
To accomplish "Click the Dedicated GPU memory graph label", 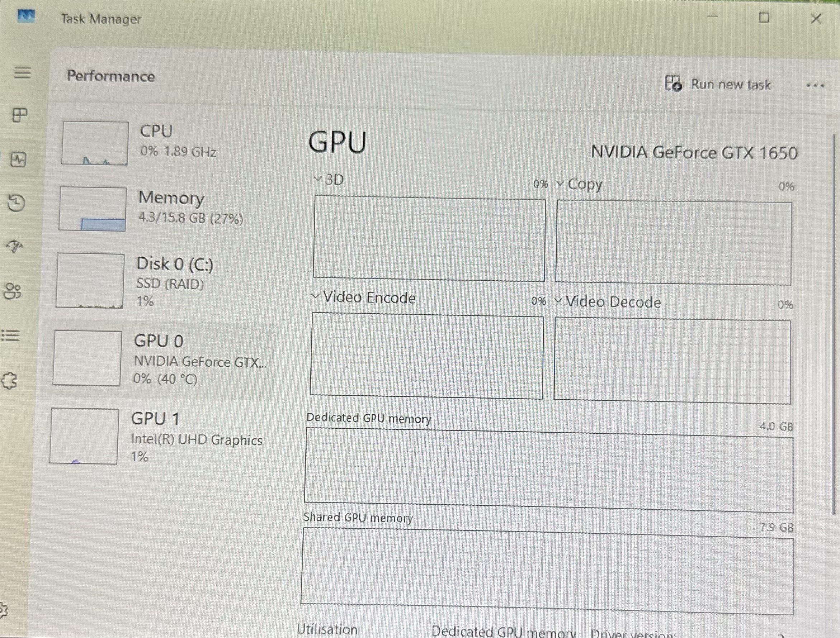I will pyautogui.click(x=368, y=418).
